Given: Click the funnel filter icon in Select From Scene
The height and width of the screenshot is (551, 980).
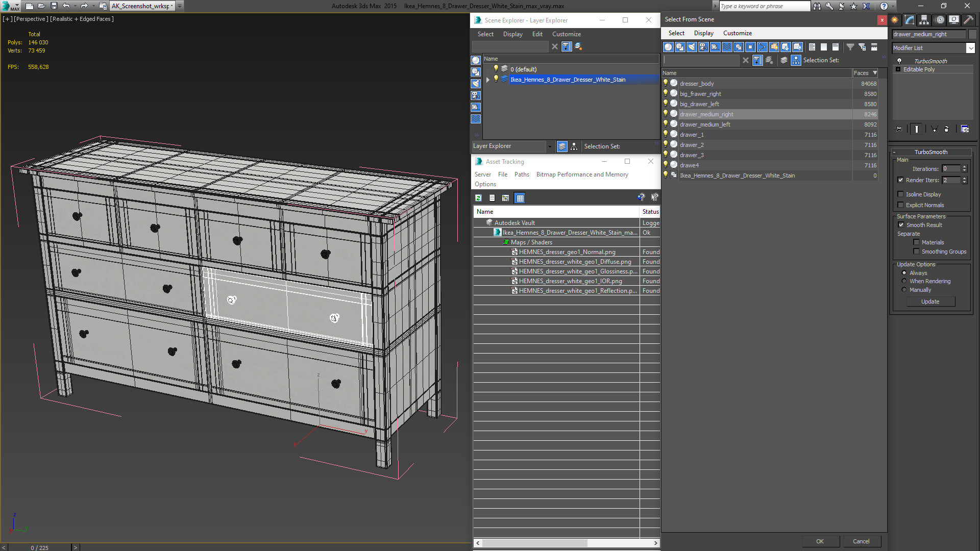Looking at the screenshot, I should tap(850, 47).
